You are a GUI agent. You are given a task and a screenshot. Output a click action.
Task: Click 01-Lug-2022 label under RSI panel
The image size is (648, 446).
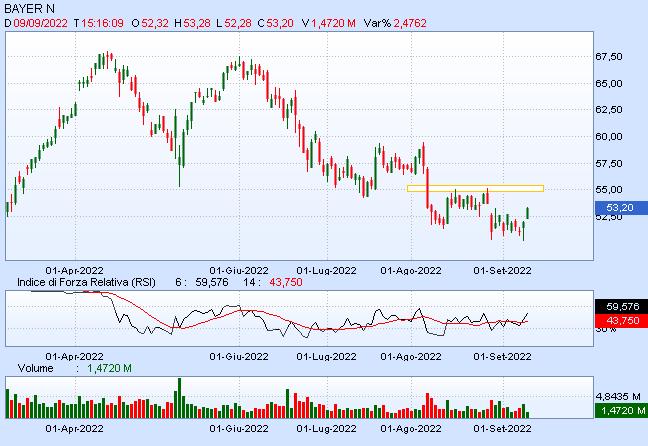[326, 356]
